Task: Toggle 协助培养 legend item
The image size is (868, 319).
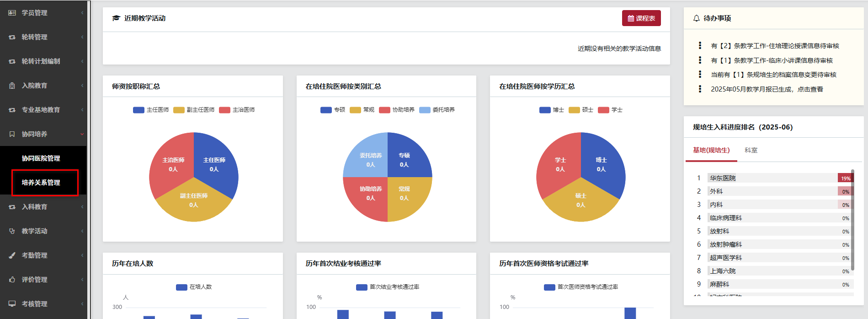Action: point(397,110)
